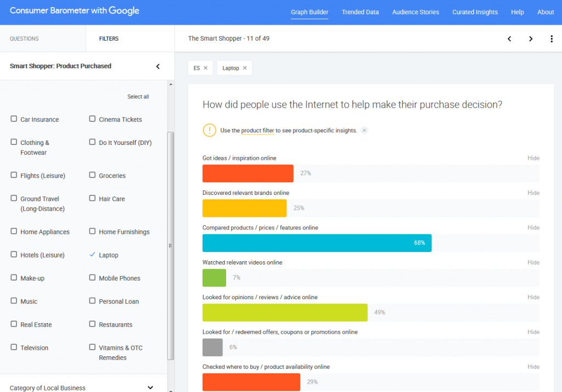Viewport: 562px width, 392px height.
Task: Hide Compared products / prices / features row
Action: [x=533, y=228]
